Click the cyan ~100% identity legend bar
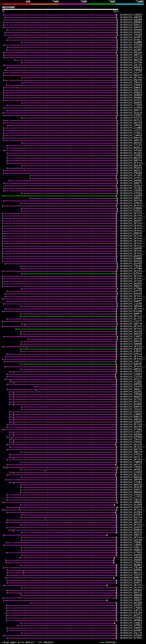The height and width of the screenshot is (644, 146). coord(130,4)
